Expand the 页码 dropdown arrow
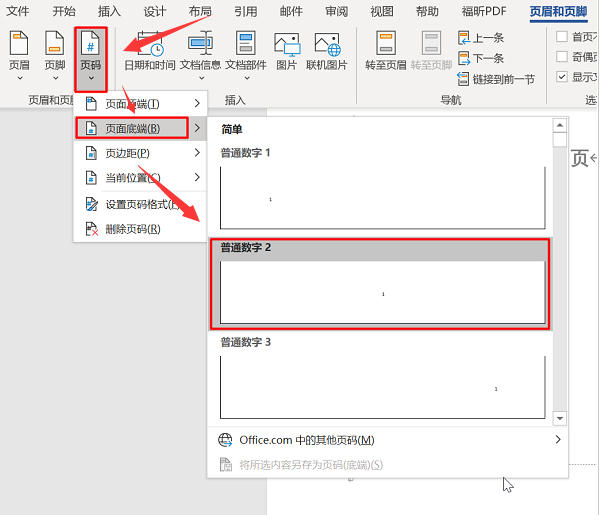The image size is (602, 515). [91, 78]
